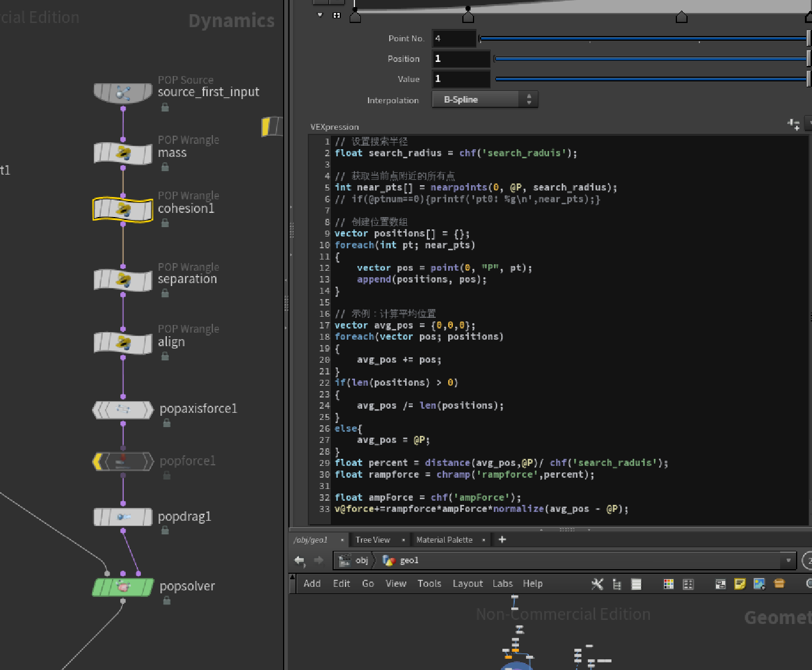The image size is (812, 670).
Task: Click the ramp Position slider track
Action: [649, 59]
